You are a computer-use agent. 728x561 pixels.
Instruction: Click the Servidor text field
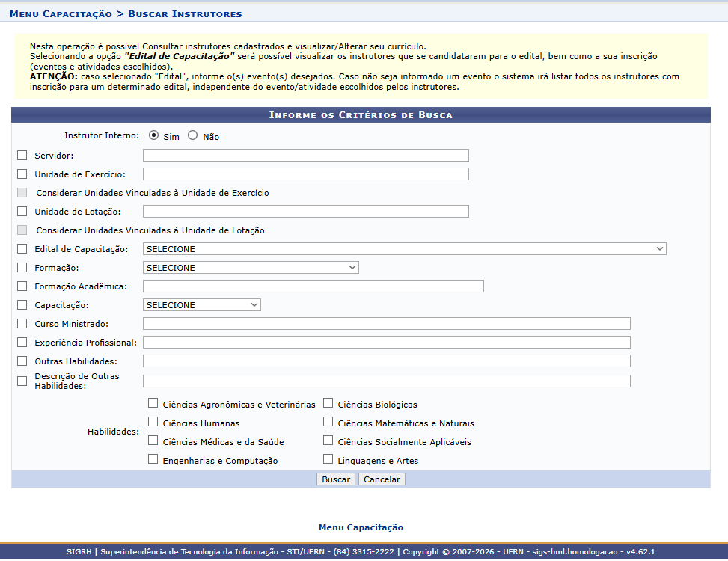click(x=305, y=155)
